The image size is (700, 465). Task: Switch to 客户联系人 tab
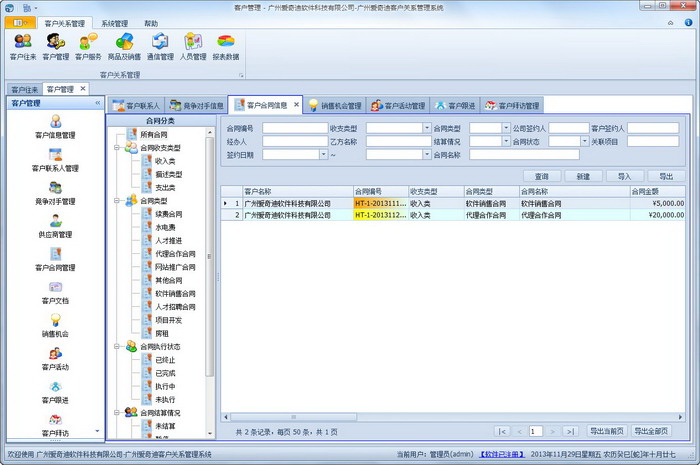coord(136,105)
